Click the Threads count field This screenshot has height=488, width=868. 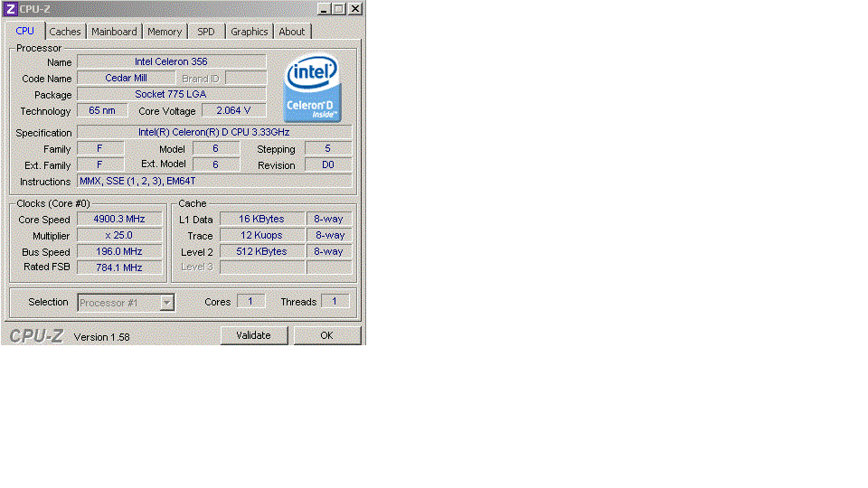pos(335,301)
